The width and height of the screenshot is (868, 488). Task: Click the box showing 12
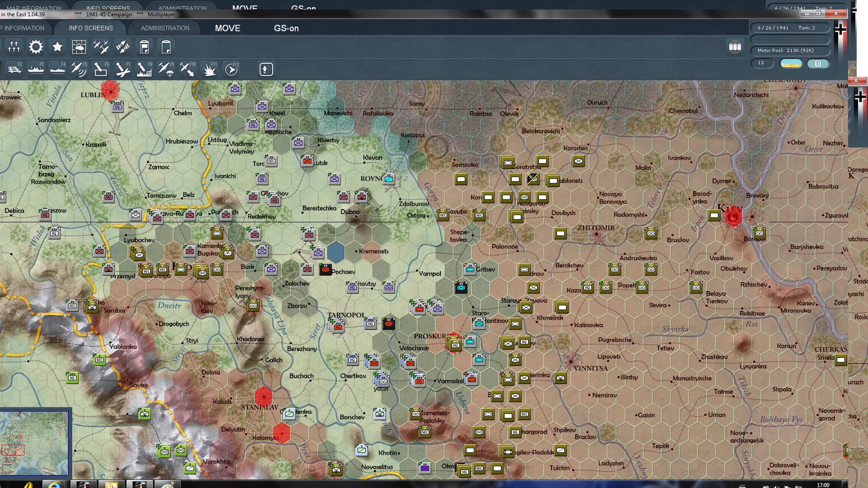click(762, 63)
